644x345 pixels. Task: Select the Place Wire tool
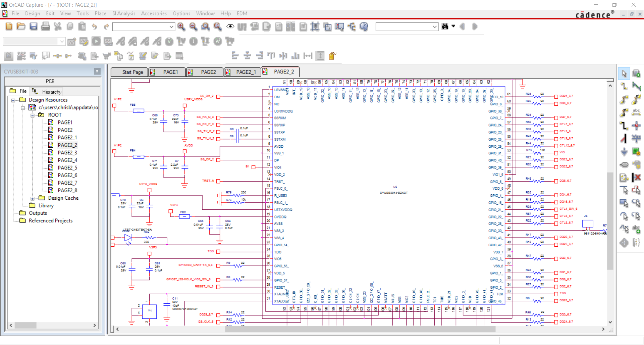[x=624, y=86]
